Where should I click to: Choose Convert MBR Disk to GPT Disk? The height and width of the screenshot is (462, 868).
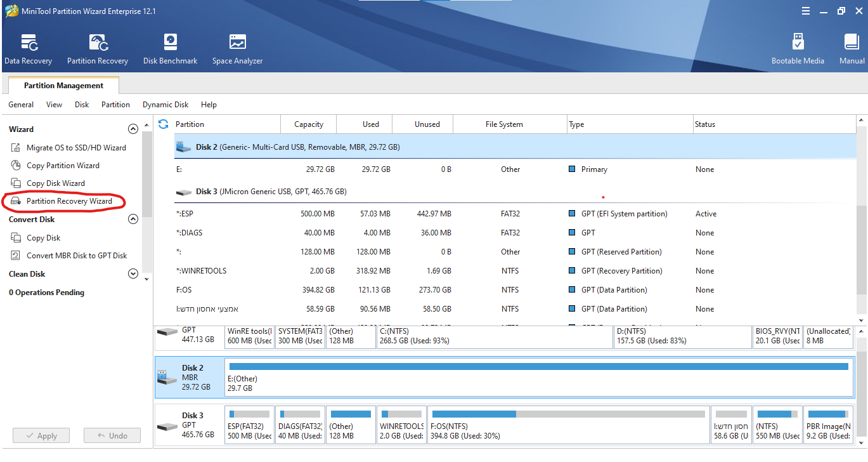pyautogui.click(x=68, y=255)
